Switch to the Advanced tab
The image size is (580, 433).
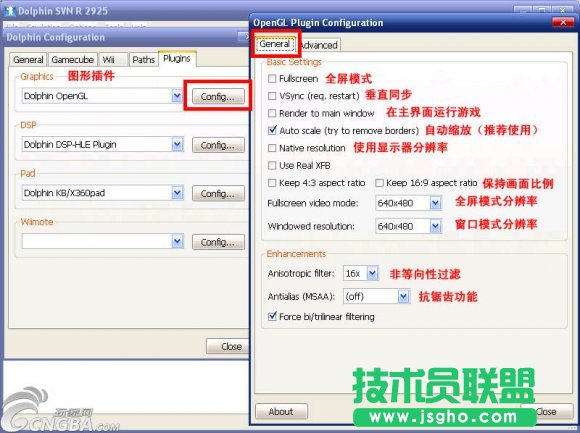tap(318, 45)
